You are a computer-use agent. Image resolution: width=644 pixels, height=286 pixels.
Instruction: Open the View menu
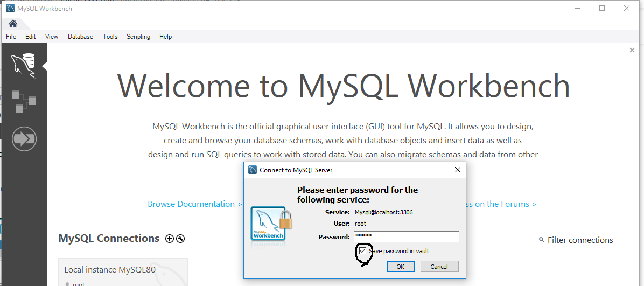[x=51, y=37]
